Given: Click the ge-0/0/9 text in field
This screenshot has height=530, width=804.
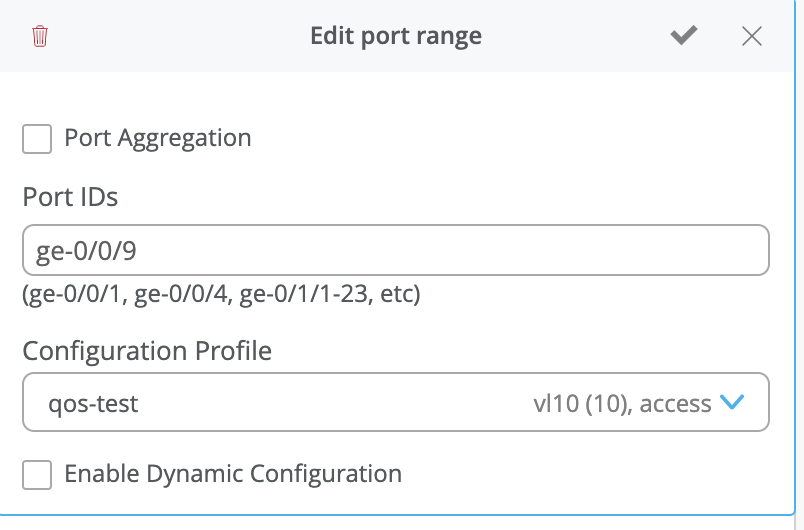Looking at the screenshot, I should tap(86, 251).
